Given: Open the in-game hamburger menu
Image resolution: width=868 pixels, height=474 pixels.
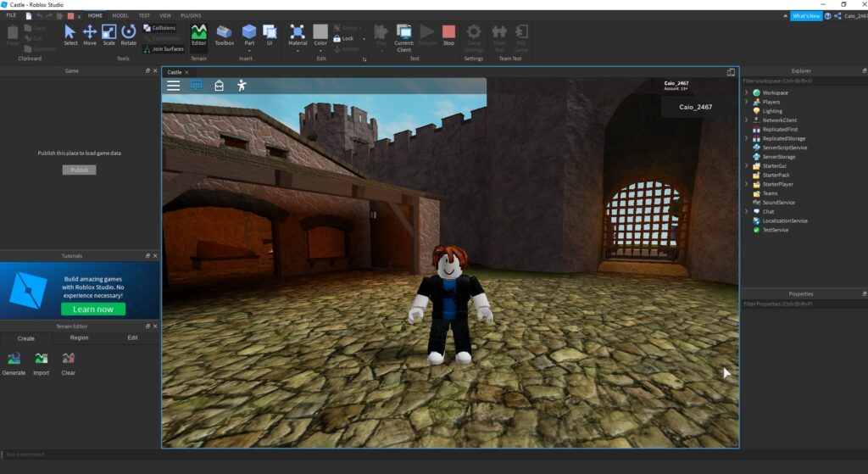Looking at the screenshot, I should pos(173,86).
